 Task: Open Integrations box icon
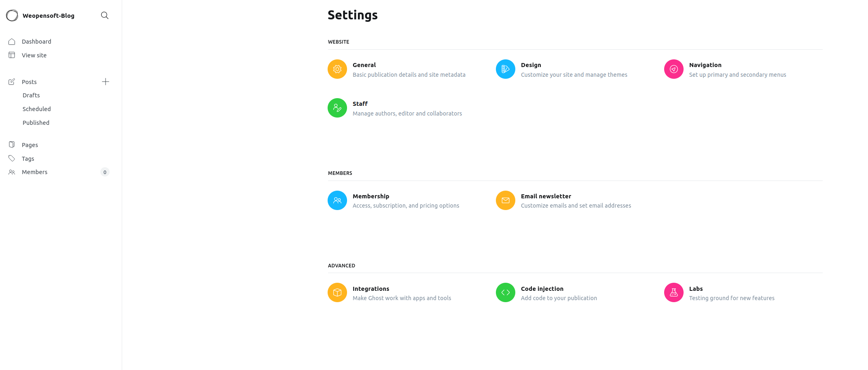coord(337,292)
